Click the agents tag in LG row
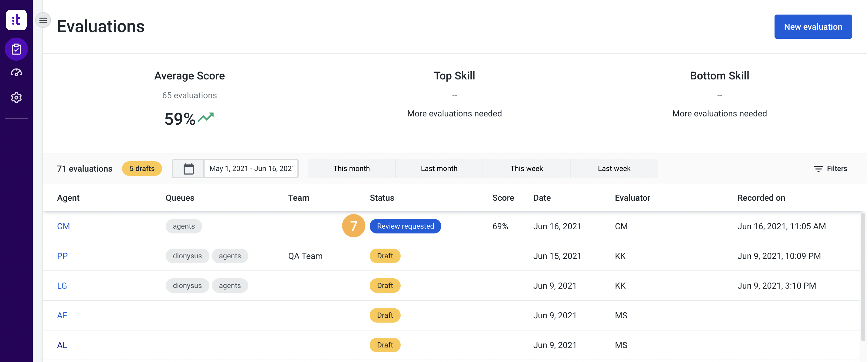Screen dimensions: 868x362 coord(230,286)
